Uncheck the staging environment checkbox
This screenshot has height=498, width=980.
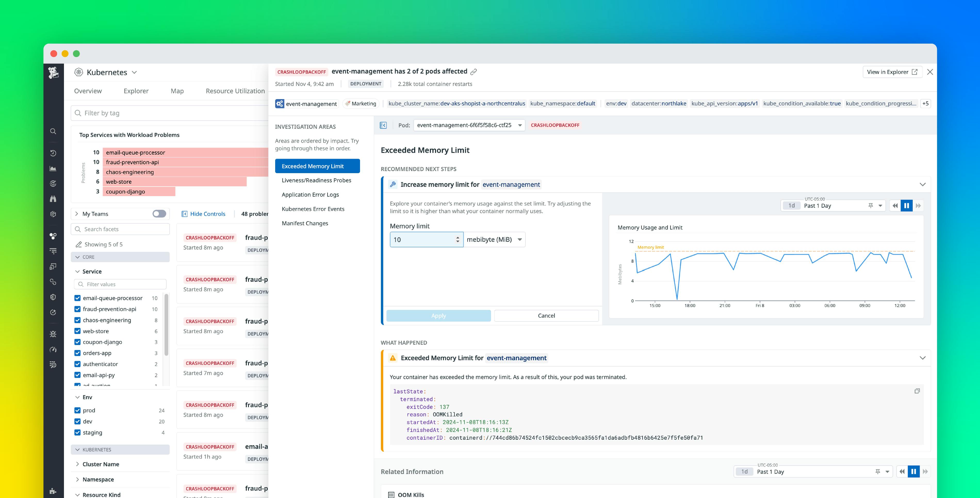[x=77, y=432]
